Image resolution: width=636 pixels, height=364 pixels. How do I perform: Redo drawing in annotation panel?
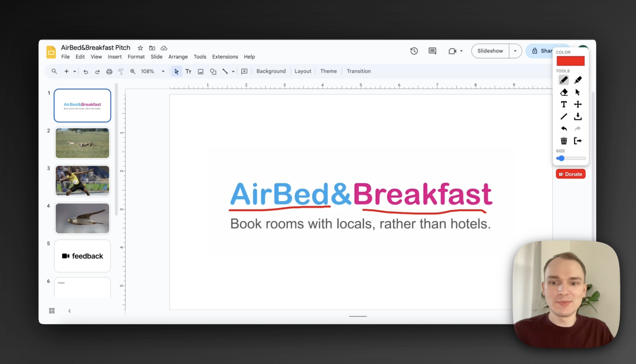point(578,129)
